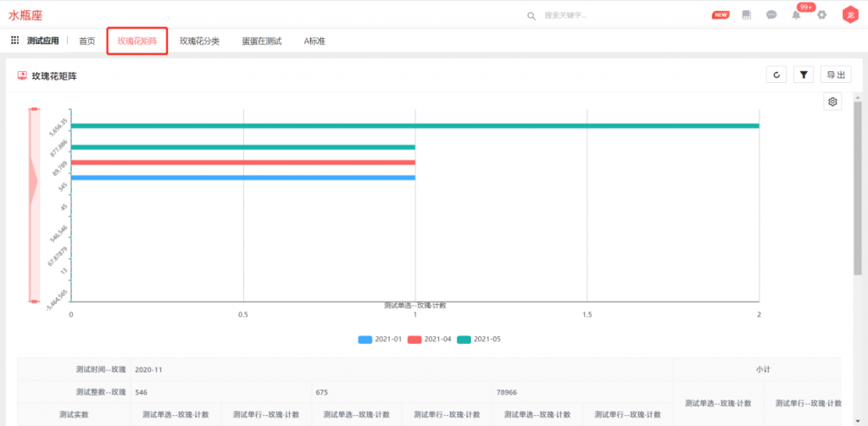Click the chart's vertical zoom slider handle
868x426 pixels.
34,204
